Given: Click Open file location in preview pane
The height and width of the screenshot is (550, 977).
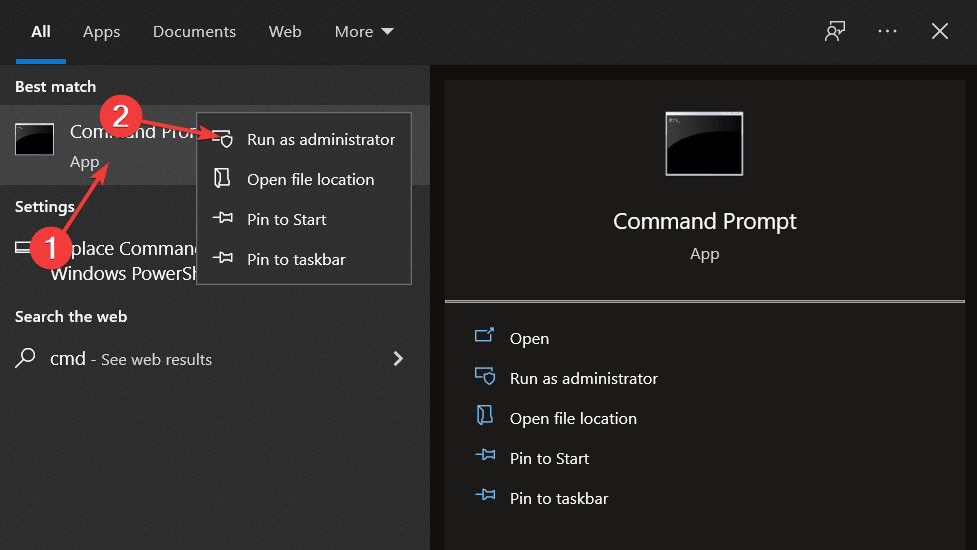Looking at the screenshot, I should coord(573,419).
